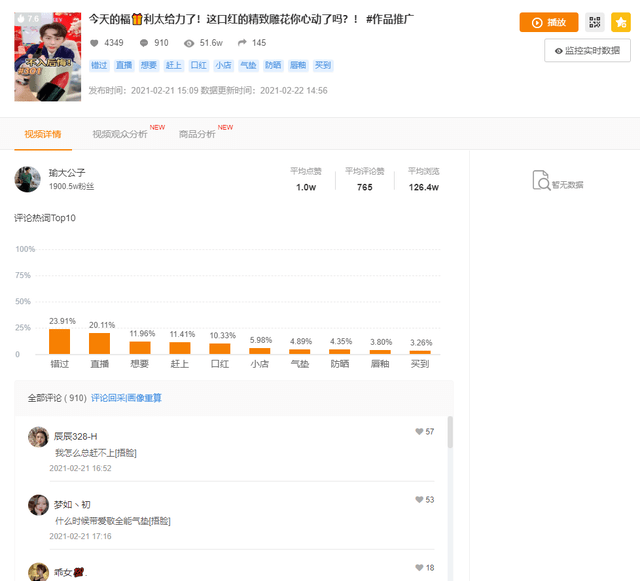Click the 错过 bar in hot words chart
Screen dimensions: 640x581
[60, 342]
